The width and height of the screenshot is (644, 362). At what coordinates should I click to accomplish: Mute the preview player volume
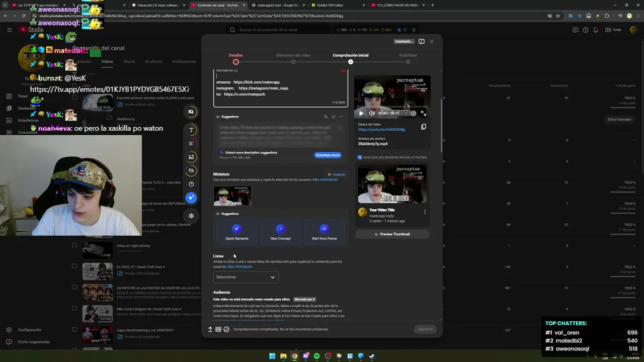coord(372,113)
